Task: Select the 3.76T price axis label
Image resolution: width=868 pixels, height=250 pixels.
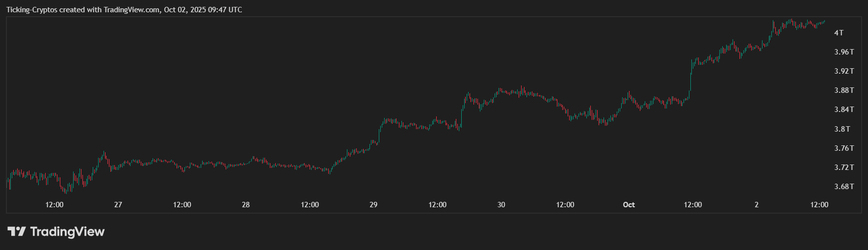Action: click(844, 148)
